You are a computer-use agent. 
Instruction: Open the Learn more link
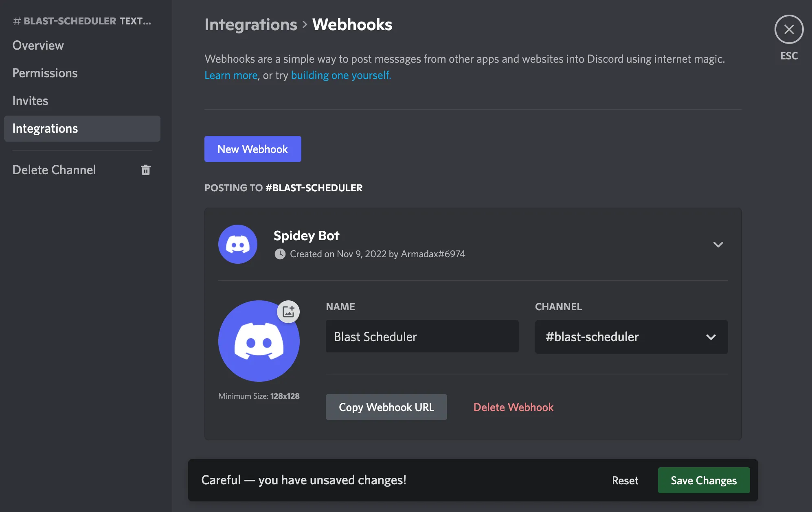point(231,75)
